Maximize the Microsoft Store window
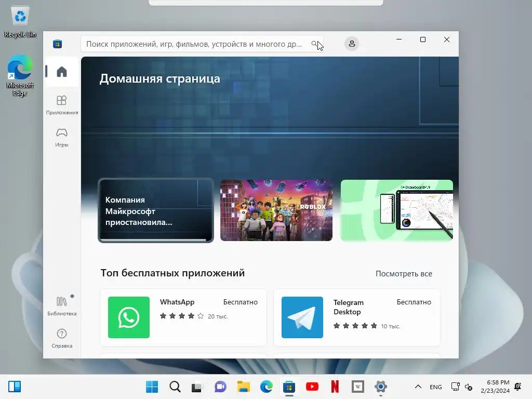The image size is (532, 399). coord(423,39)
